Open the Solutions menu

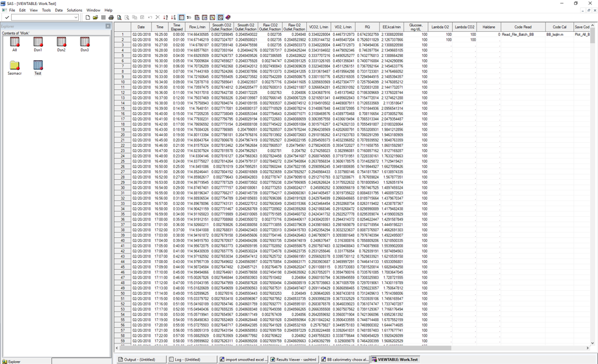point(74,9)
